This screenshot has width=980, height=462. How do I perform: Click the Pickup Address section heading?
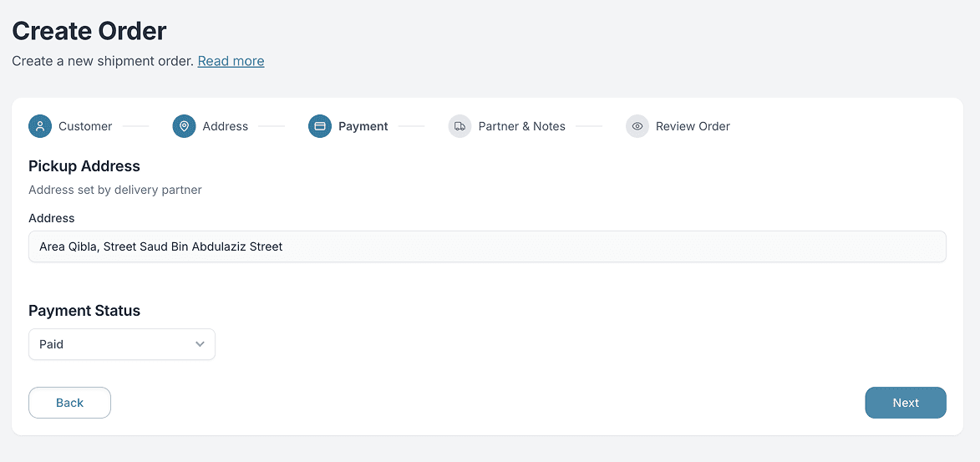point(84,166)
